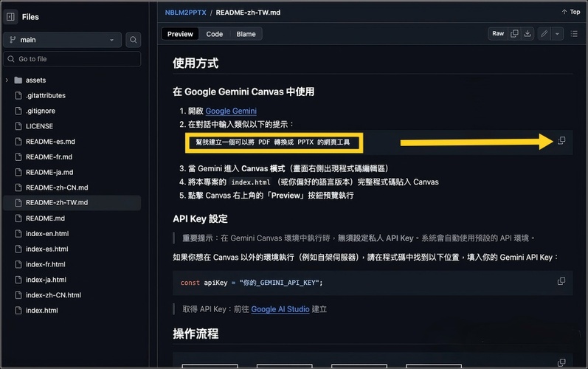Viewport: 588px width, 369px height.
Task: Open the document outline icon
Action: (574, 34)
